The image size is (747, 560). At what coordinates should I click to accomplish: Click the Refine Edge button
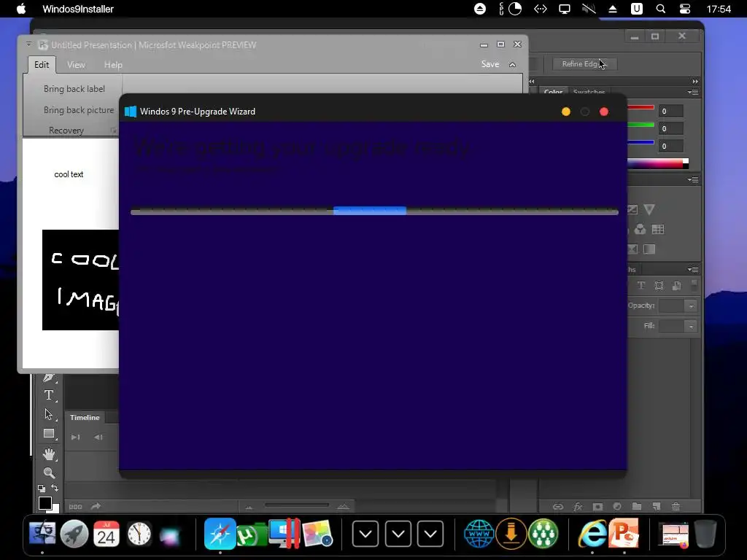tap(585, 64)
